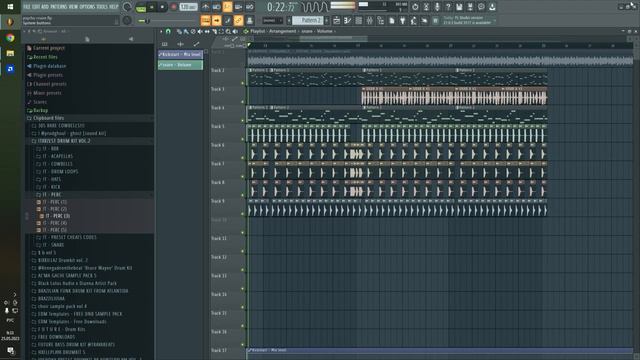Open the OPTIONS menu
This screenshot has height=360, width=640.
tap(87, 7)
